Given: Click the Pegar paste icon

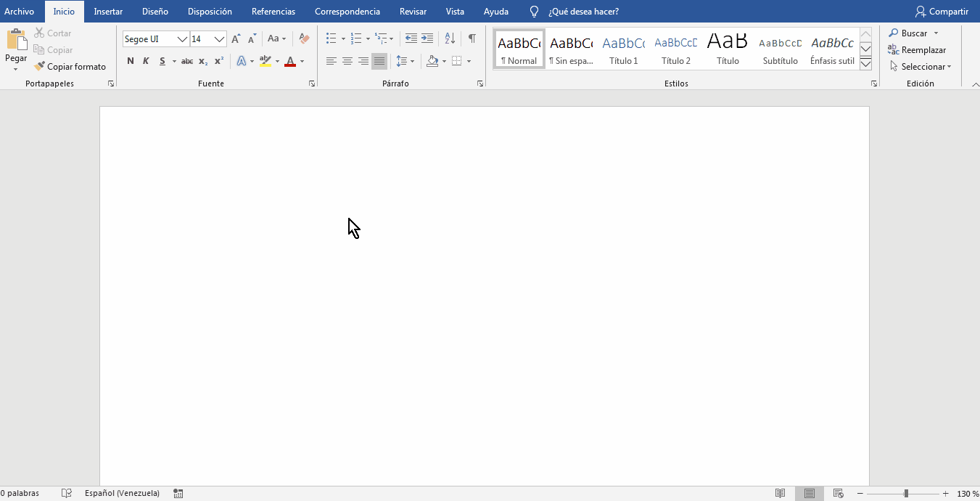Looking at the screenshot, I should 16,40.
